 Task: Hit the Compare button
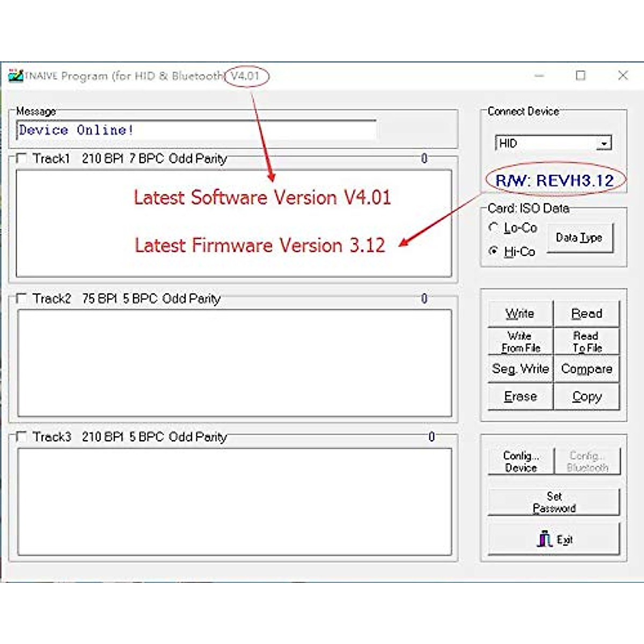click(x=586, y=369)
